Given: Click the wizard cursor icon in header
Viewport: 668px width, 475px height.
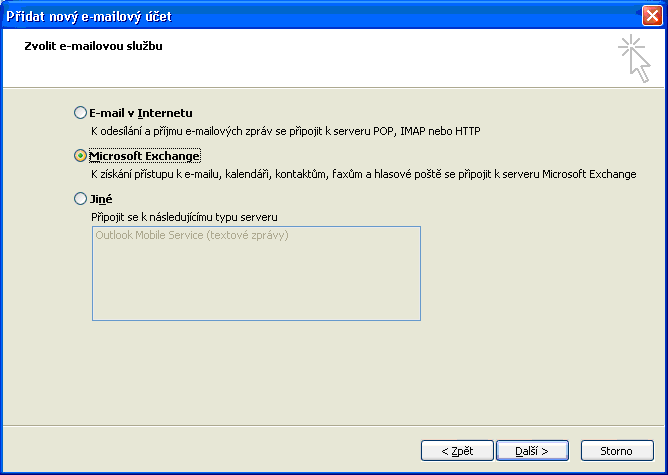Looking at the screenshot, I should tap(634, 58).
